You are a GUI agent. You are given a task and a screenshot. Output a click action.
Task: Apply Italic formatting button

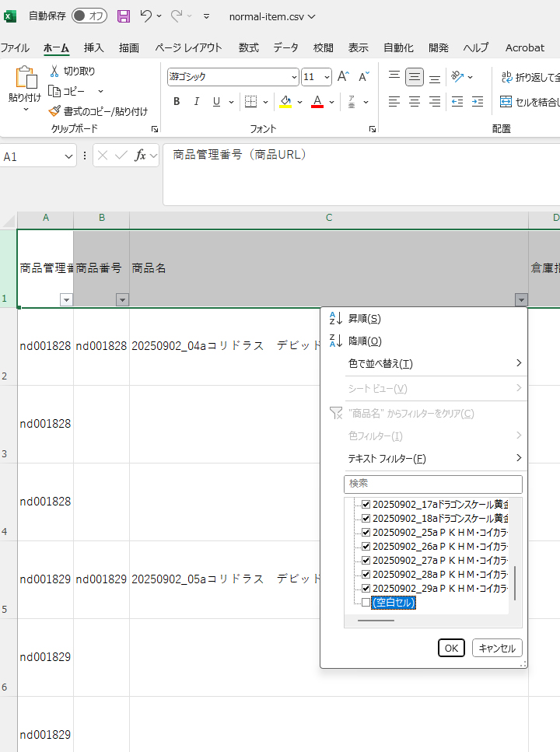coord(196,102)
